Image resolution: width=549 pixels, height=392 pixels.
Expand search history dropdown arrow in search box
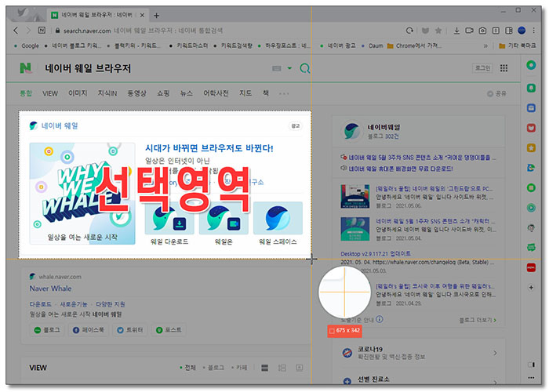click(289, 68)
